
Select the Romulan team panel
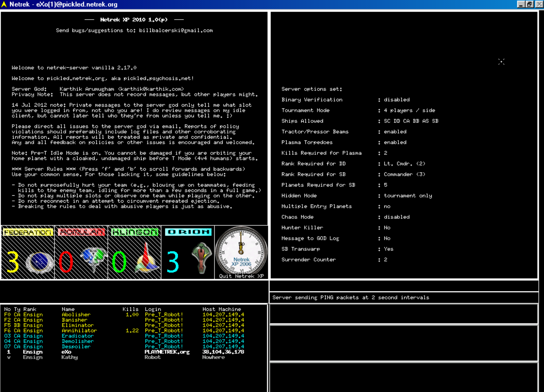coord(81,252)
